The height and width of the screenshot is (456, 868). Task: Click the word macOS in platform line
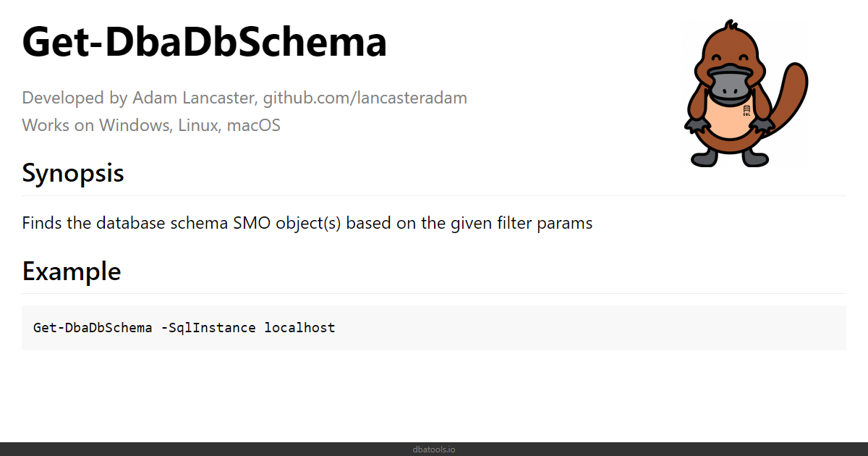pos(253,125)
